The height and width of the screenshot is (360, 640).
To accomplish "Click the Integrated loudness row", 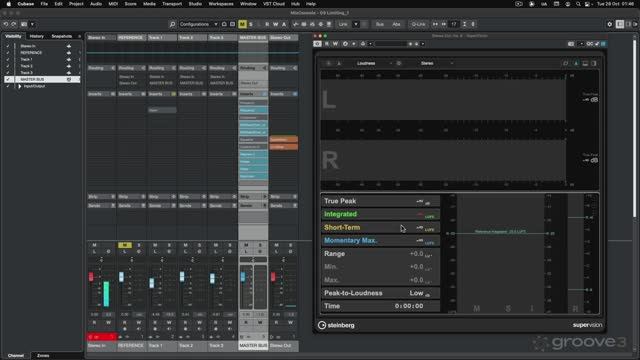I will click(380, 214).
